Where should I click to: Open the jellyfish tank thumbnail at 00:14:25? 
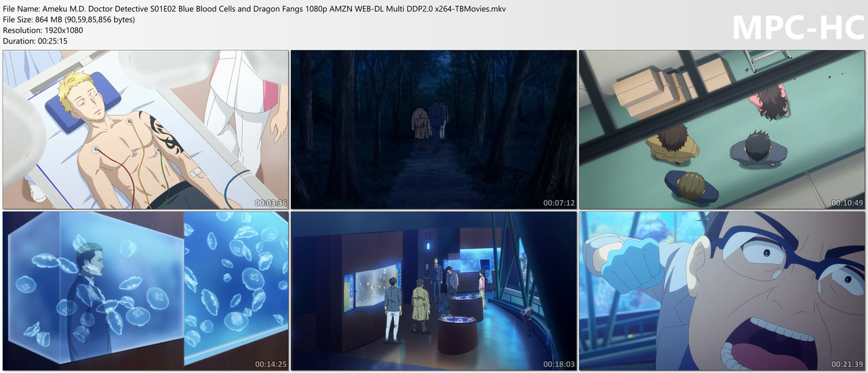click(x=146, y=291)
